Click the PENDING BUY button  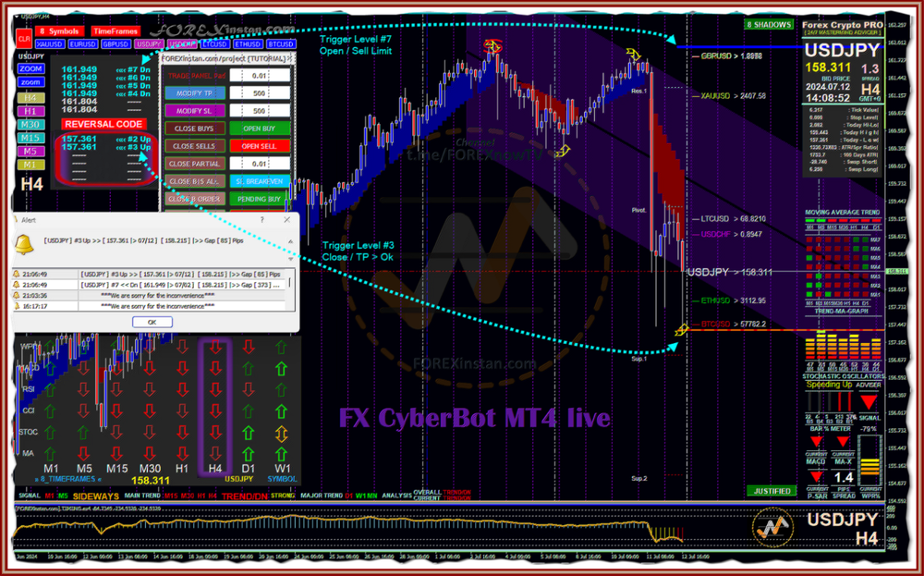coord(260,200)
